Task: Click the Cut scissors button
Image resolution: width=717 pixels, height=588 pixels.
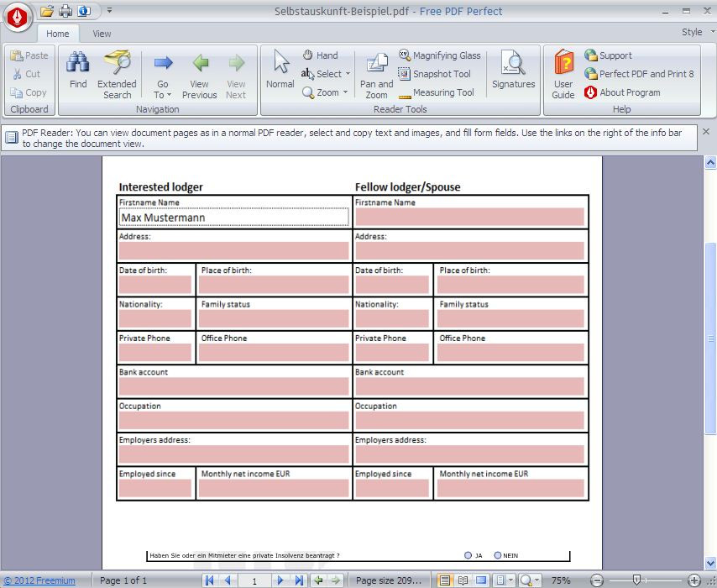Action: pos(27,74)
